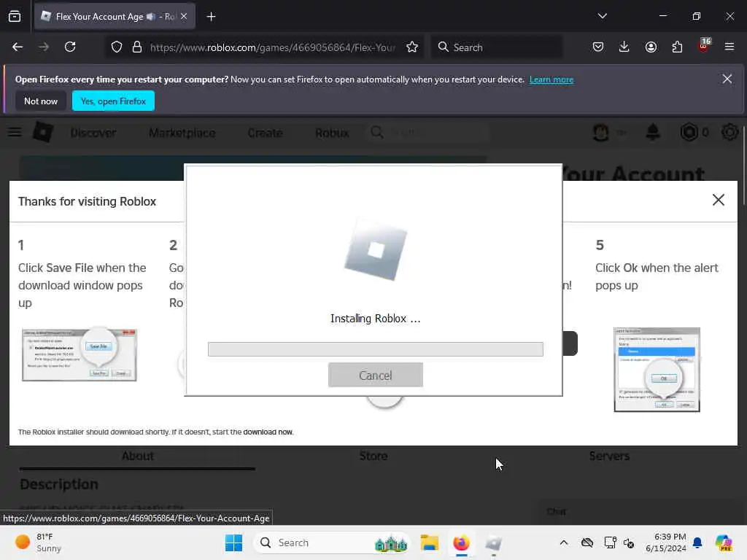The width and height of the screenshot is (747, 560).
Task: Open Roblox notifications bell
Action: tap(653, 132)
